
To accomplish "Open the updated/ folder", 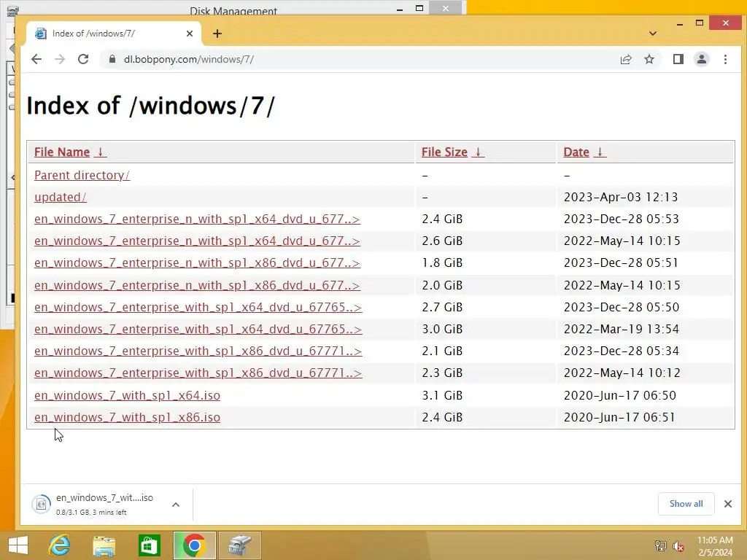I will pos(61,197).
